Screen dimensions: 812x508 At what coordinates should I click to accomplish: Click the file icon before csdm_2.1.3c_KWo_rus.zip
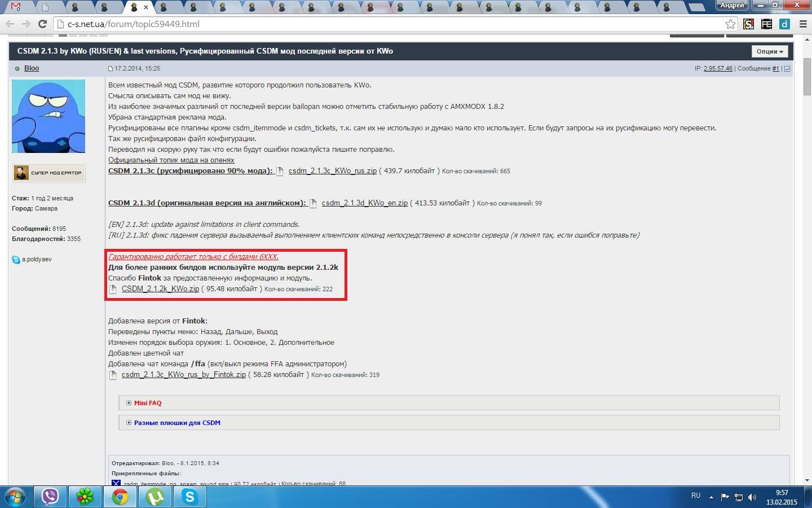click(280, 171)
